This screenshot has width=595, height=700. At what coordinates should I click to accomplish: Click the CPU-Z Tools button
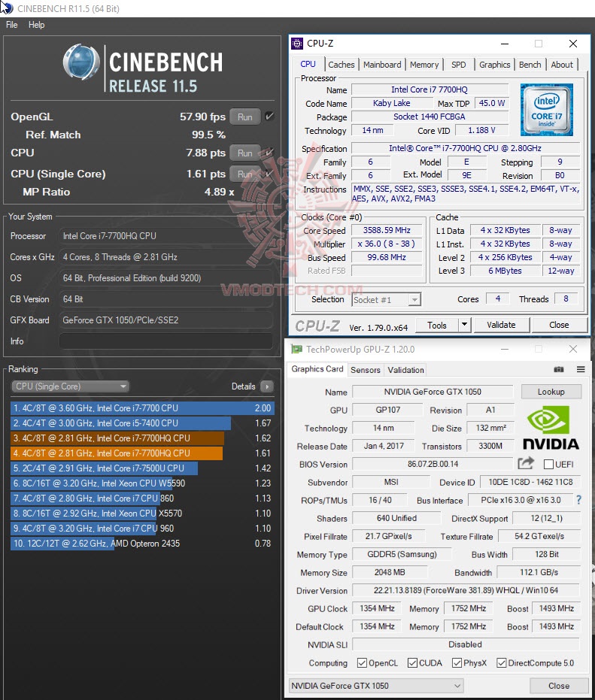437,325
